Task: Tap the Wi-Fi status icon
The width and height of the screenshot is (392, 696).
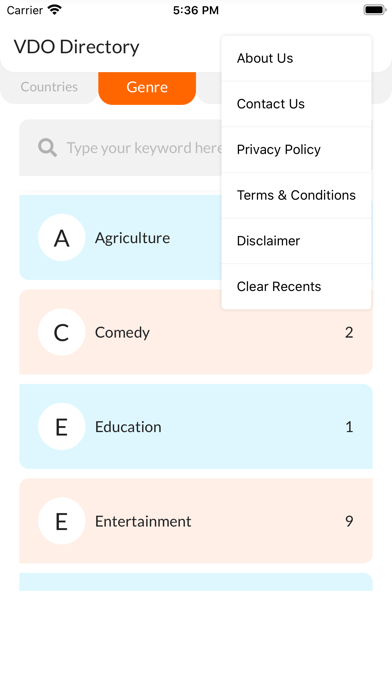Action: pyautogui.click(x=55, y=10)
